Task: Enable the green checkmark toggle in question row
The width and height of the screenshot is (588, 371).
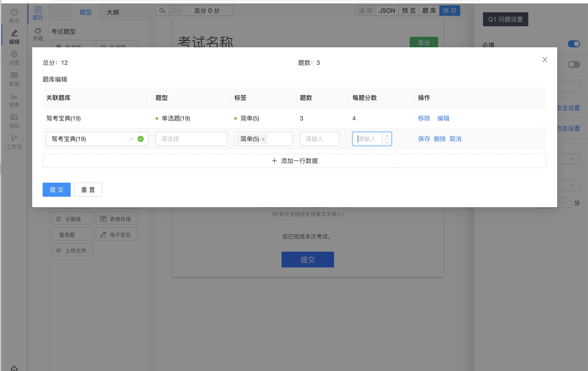Action: [x=140, y=138]
